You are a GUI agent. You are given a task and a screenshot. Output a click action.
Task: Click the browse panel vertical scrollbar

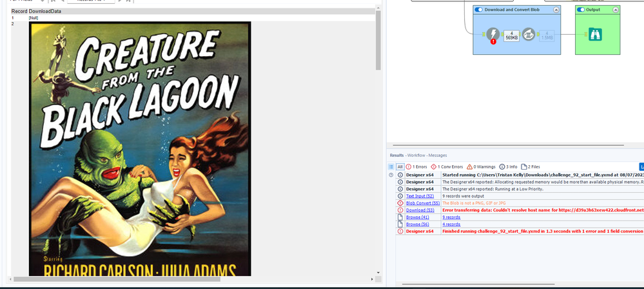pyautogui.click(x=378, y=40)
